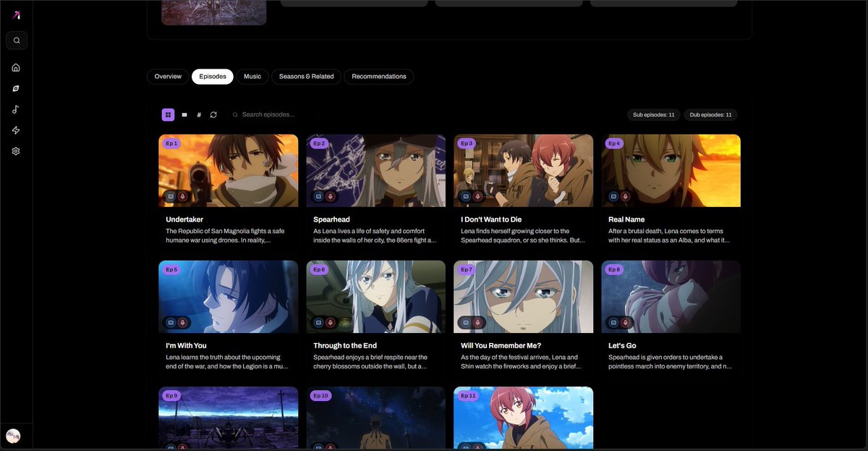The image size is (868, 451).
Task: Click the Dub episodes: 11 badge
Action: pyautogui.click(x=710, y=114)
